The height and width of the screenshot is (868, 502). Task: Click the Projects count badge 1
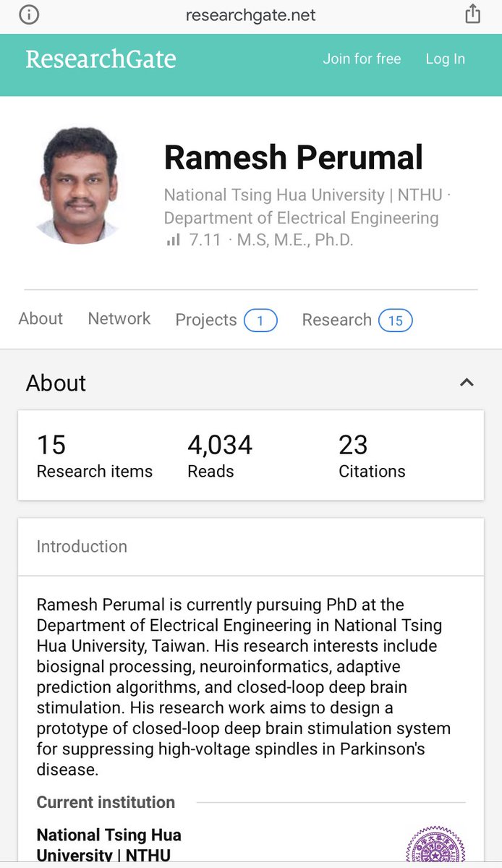[x=260, y=320]
